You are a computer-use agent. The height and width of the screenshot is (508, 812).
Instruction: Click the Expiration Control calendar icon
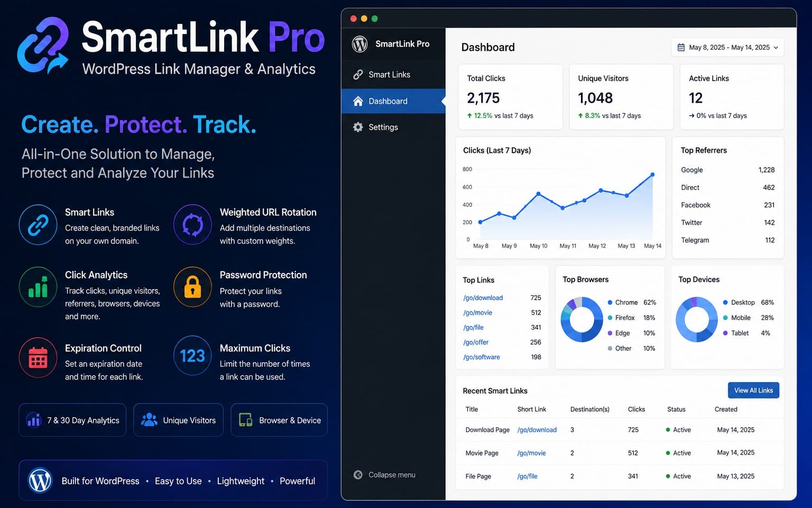pos(38,357)
